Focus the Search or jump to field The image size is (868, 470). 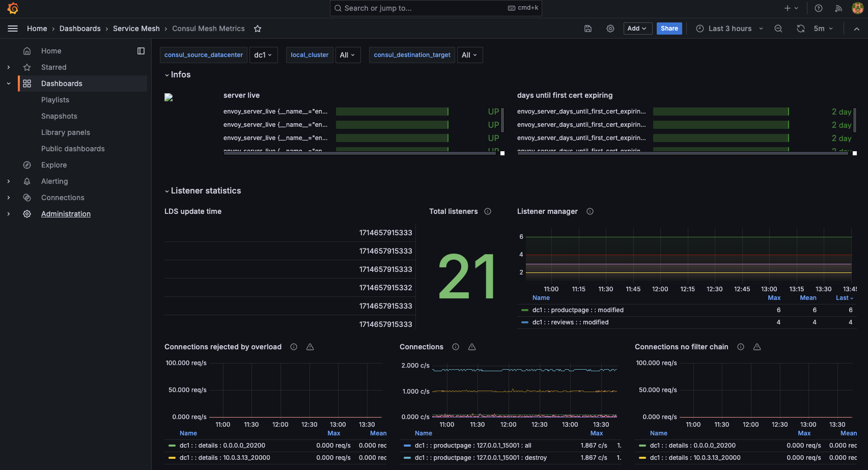435,8
